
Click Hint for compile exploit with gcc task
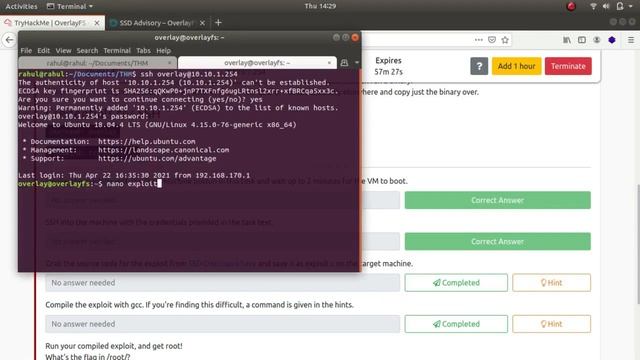click(551, 324)
